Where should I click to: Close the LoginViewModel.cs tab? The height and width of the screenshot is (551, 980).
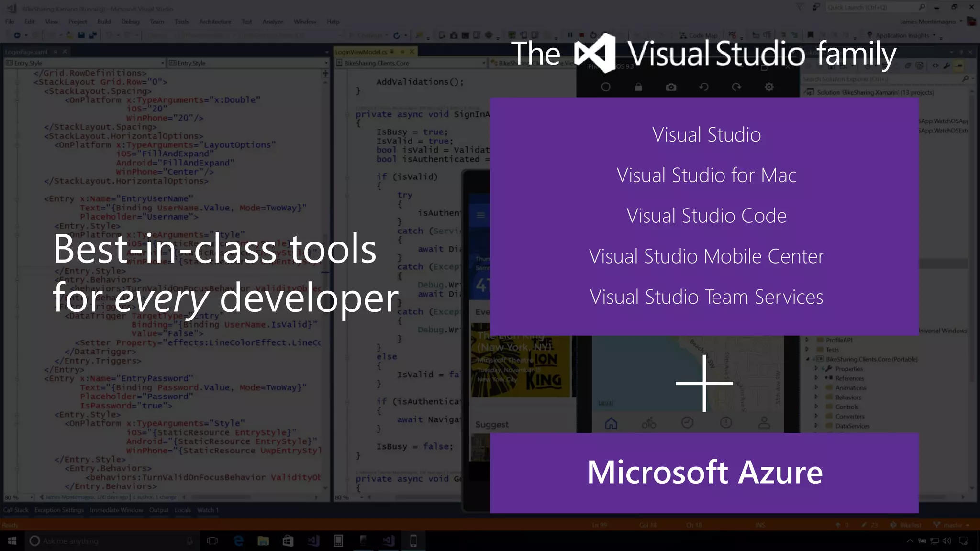pos(412,52)
